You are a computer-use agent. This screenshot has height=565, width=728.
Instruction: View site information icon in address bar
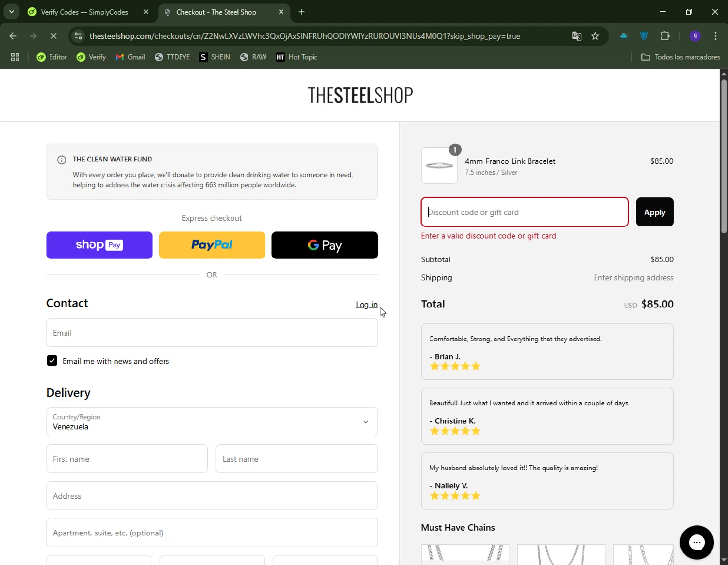[78, 36]
